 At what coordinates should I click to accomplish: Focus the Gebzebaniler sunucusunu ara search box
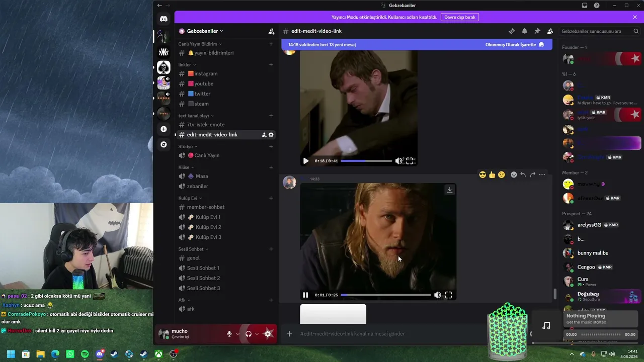click(599, 31)
